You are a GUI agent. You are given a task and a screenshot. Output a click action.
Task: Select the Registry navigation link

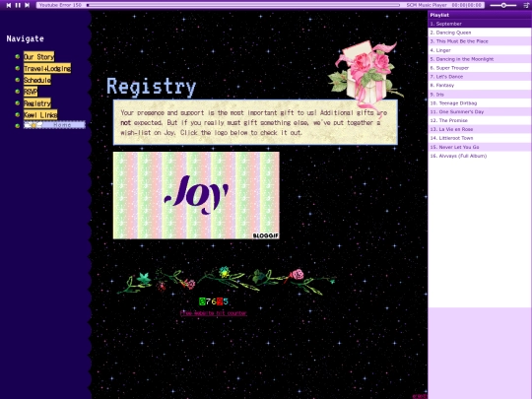[x=37, y=103]
